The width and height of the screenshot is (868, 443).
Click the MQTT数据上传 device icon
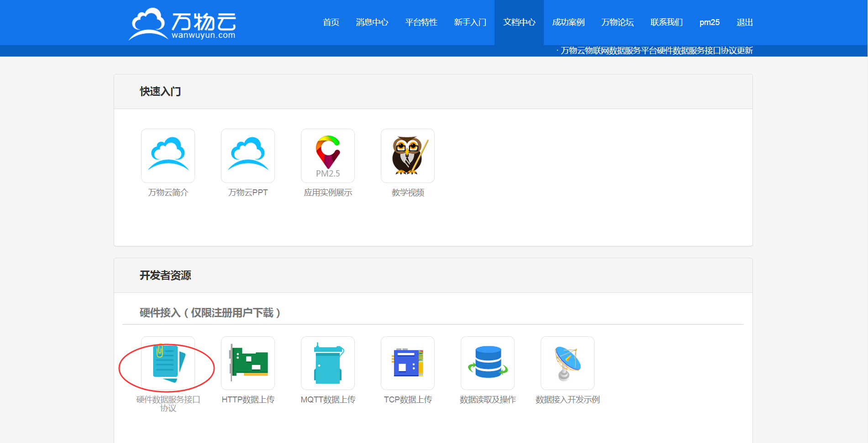328,363
